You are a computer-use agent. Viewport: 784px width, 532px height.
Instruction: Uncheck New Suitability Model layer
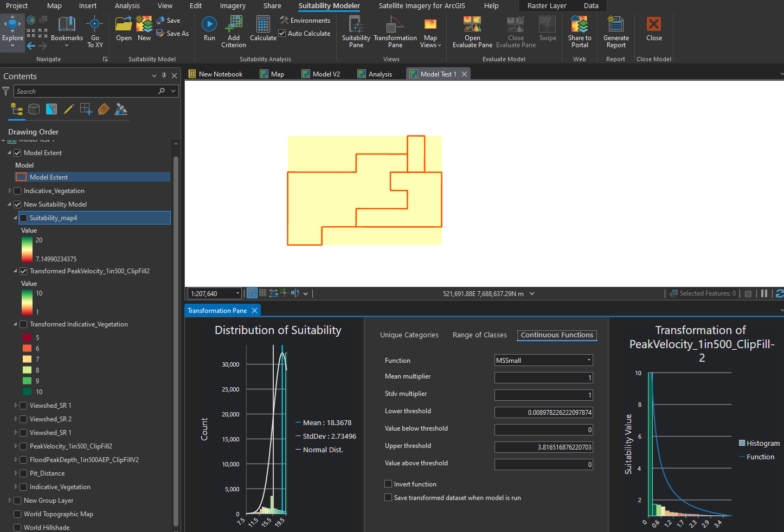click(x=17, y=204)
